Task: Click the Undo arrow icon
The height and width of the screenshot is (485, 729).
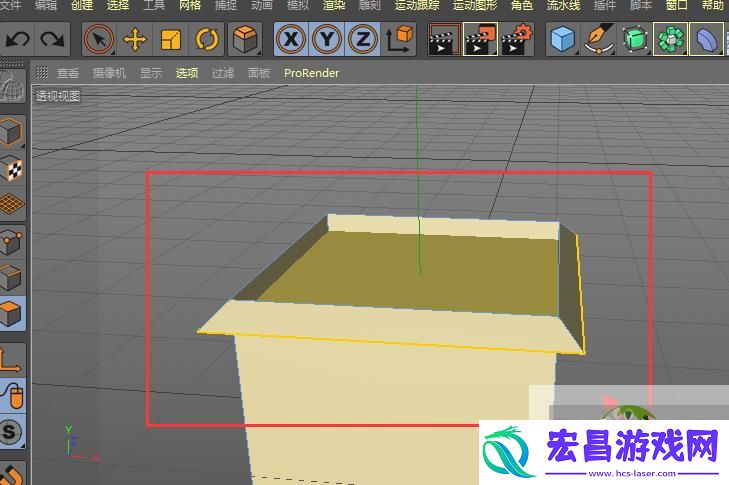Action: 18,40
